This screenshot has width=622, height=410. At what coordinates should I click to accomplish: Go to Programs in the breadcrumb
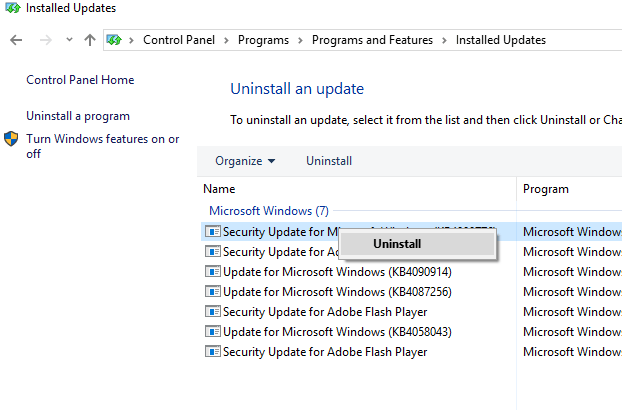[264, 40]
